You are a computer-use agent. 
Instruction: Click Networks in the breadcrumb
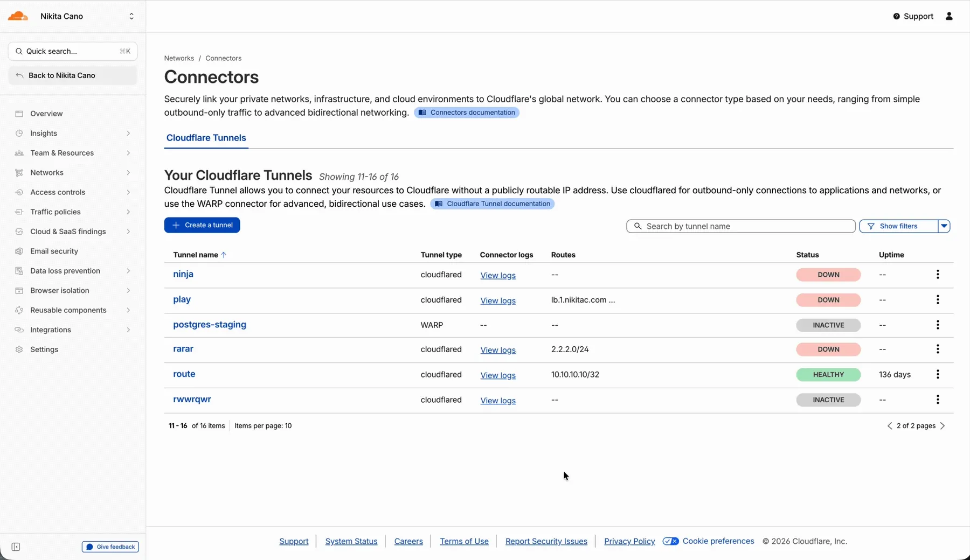(179, 58)
